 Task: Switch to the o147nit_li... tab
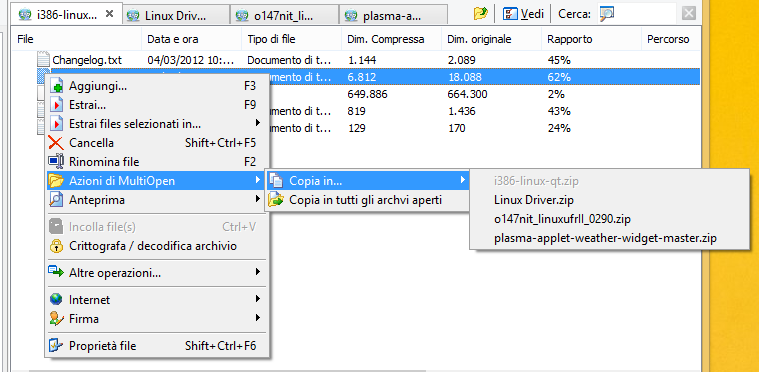click(285, 15)
